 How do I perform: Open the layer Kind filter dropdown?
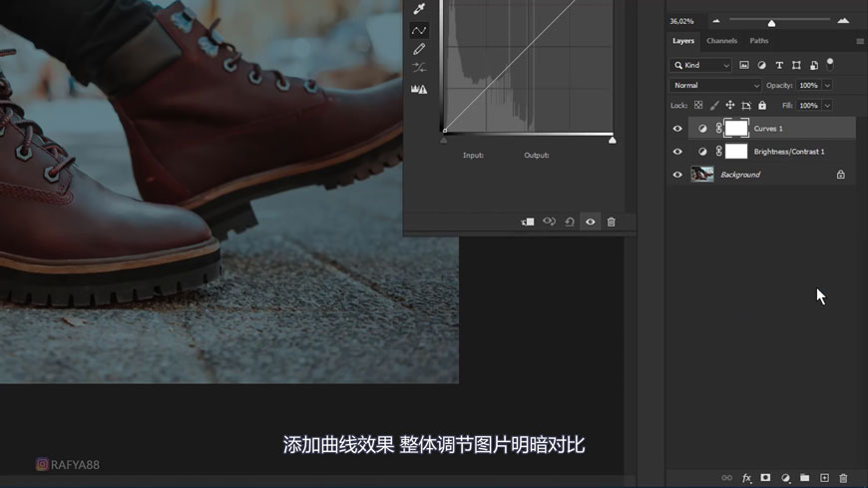pyautogui.click(x=700, y=65)
